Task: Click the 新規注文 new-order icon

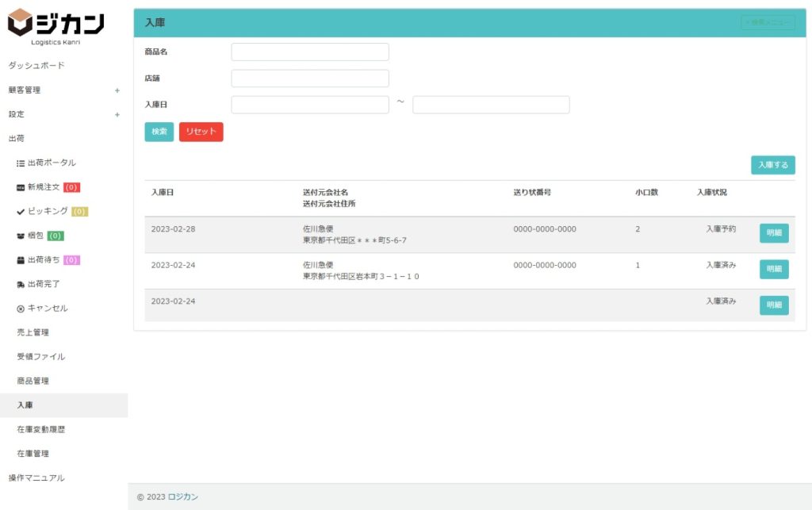Action: tap(21, 187)
